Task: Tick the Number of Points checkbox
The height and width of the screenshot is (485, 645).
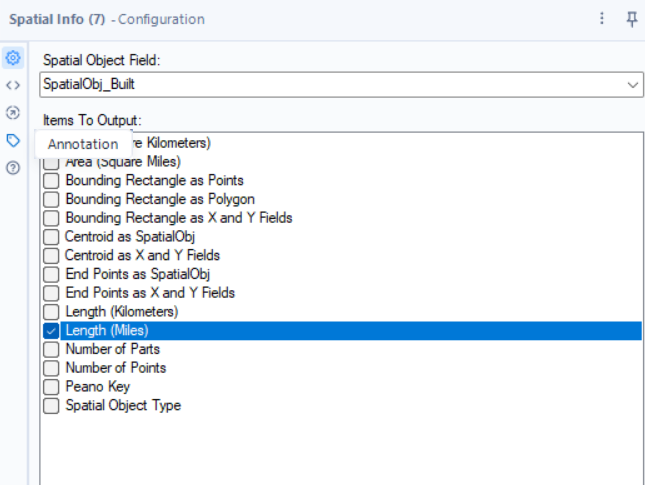Action: (x=51, y=368)
